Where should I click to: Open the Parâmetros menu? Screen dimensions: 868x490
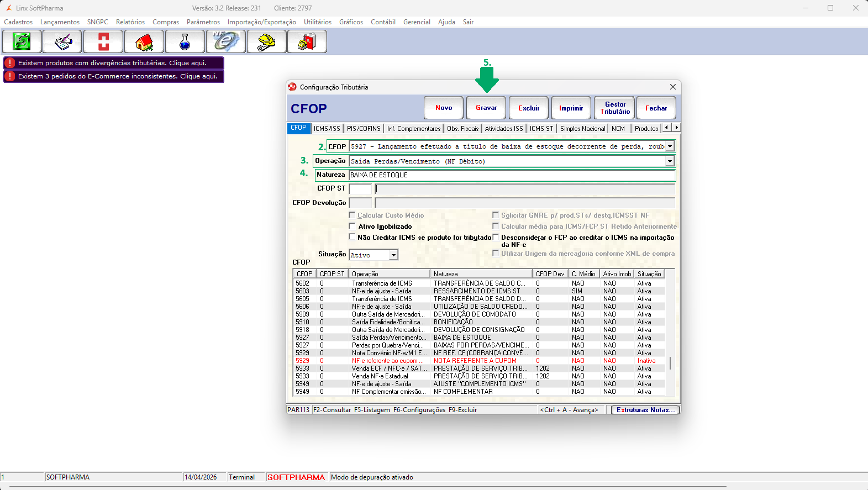click(x=203, y=22)
